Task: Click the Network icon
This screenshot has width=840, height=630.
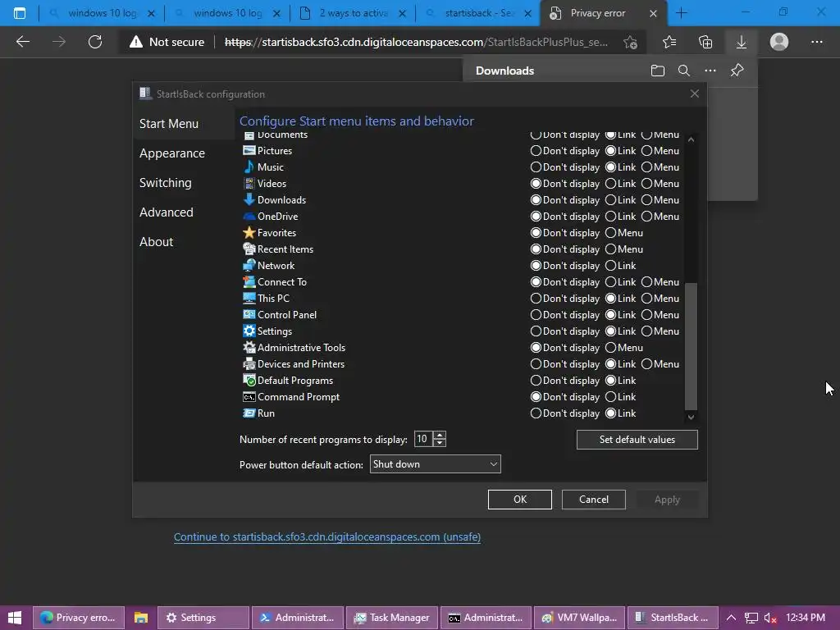Action: point(249,265)
